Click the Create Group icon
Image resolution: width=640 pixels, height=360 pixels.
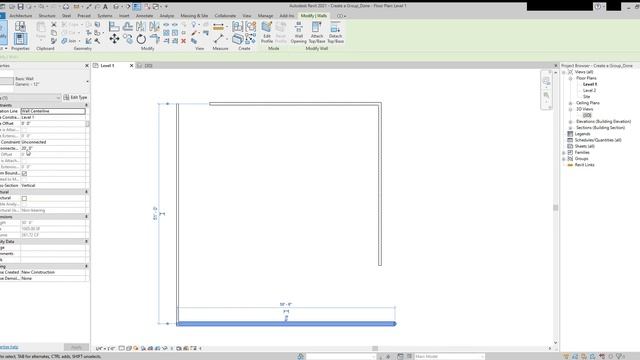251,27
